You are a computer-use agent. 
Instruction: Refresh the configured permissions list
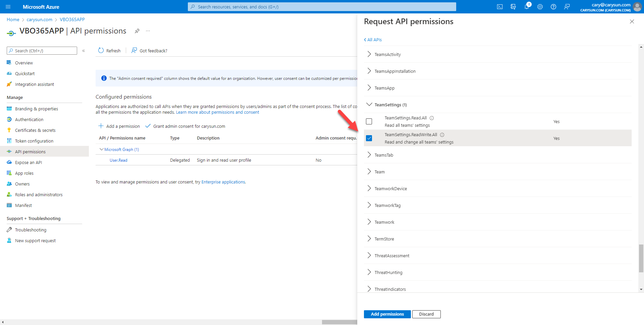point(109,50)
